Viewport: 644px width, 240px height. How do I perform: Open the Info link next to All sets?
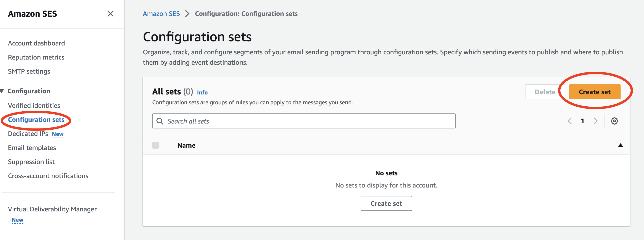tap(202, 92)
